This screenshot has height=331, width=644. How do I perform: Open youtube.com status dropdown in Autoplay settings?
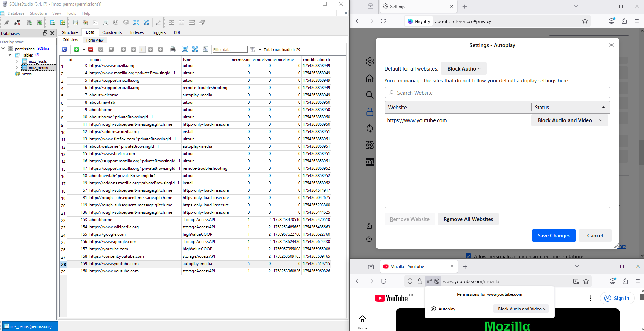(570, 120)
